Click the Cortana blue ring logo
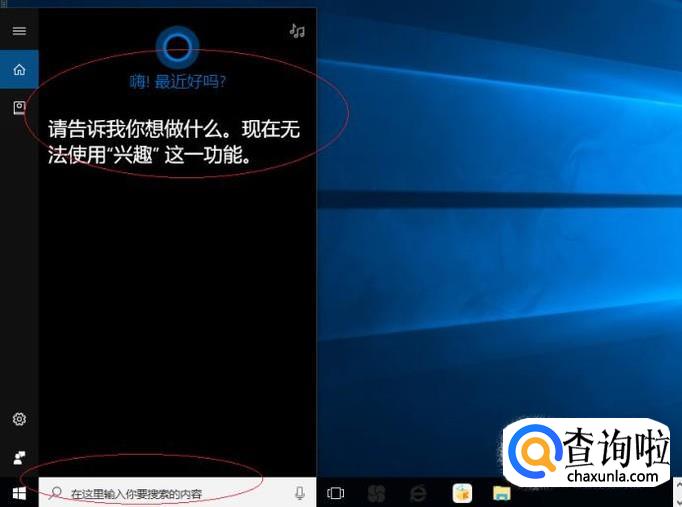This screenshot has height=507, width=682. (177, 44)
